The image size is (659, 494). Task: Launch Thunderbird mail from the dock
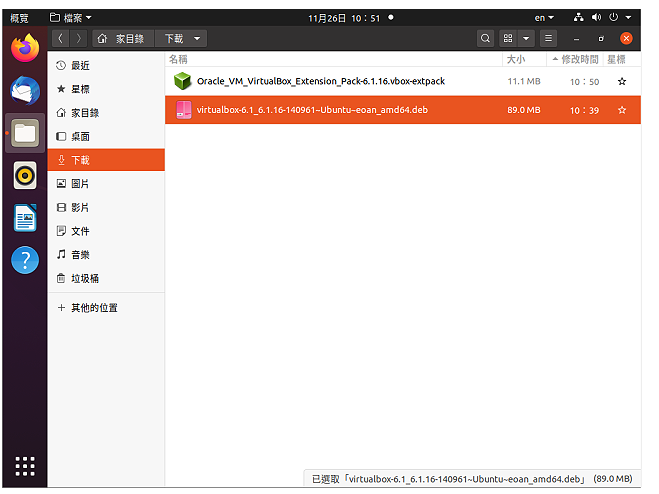click(25, 90)
